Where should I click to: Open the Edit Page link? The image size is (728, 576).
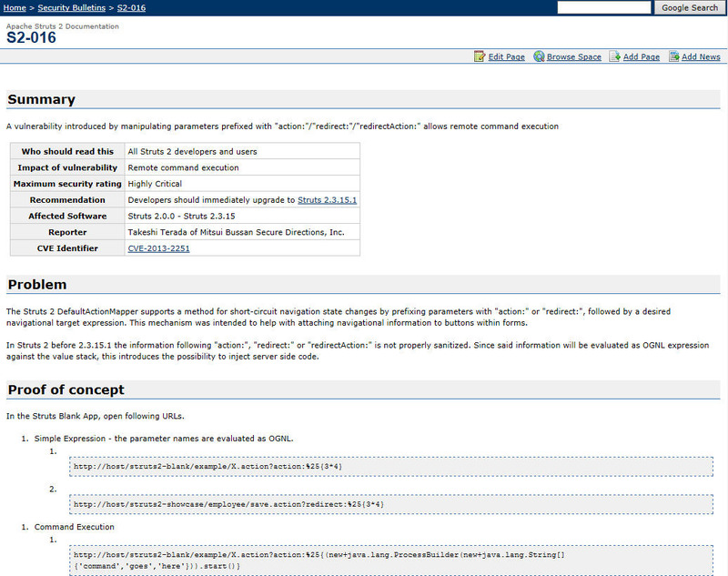[x=506, y=57]
